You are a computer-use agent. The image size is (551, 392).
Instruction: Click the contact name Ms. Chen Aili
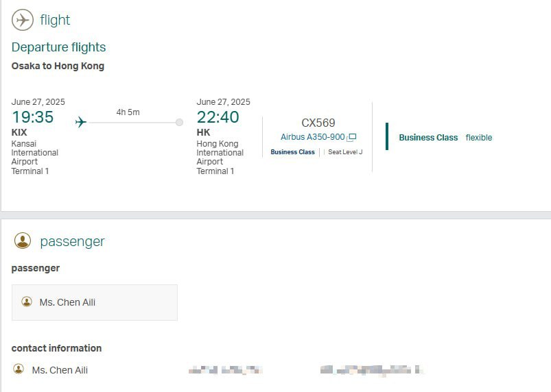pyautogui.click(x=60, y=370)
